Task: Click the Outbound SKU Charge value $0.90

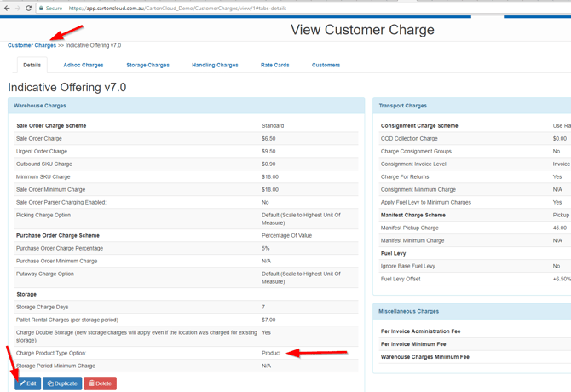Action: pos(268,164)
